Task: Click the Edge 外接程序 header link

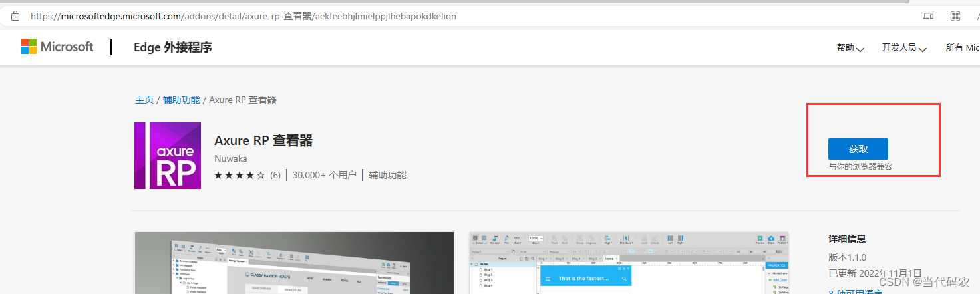Action: click(173, 47)
